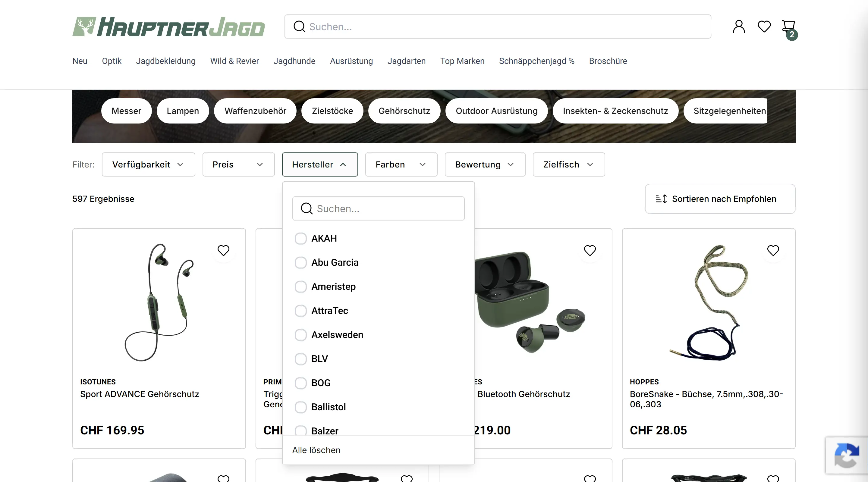
Task: Click the 597 Ergebnisse results count
Action: [x=103, y=199]
